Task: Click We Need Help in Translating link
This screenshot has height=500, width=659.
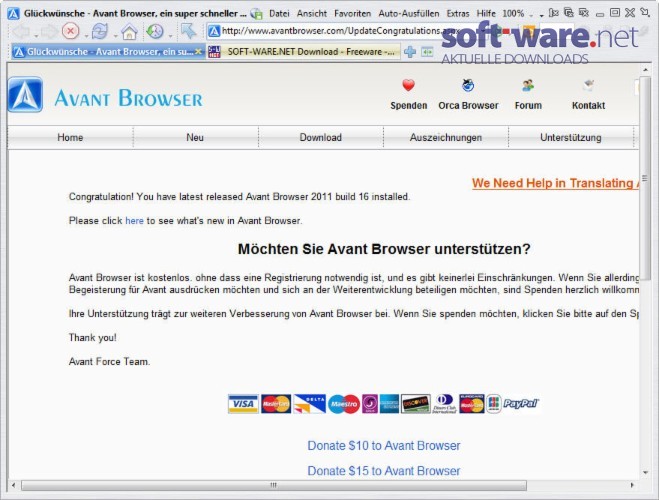Action: pos(555,183)
